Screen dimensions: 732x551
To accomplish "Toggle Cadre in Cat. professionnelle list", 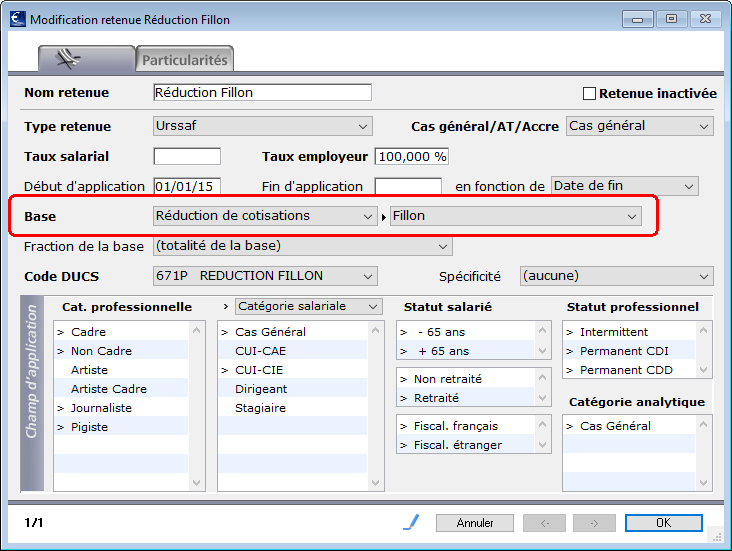I will [121, 332].
